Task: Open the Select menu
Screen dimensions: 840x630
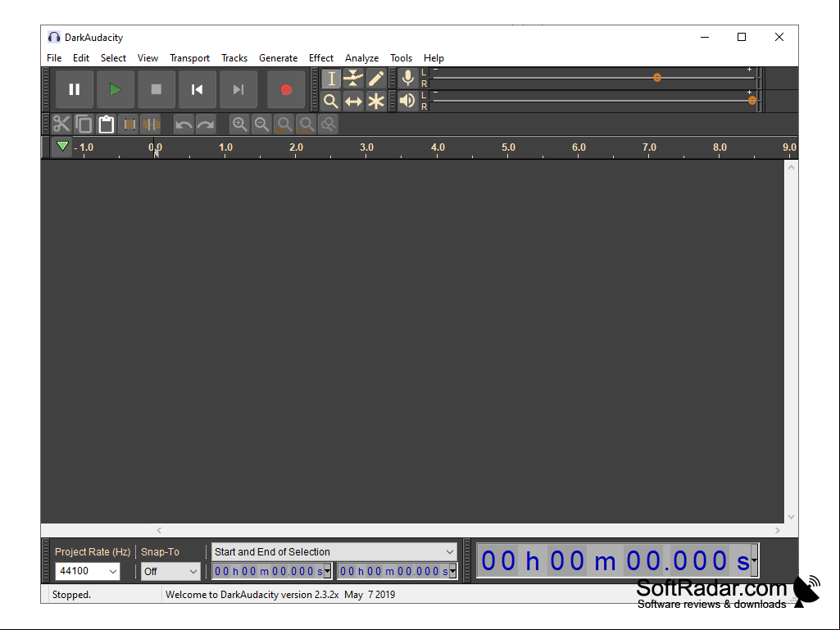Action: (113, 58)
